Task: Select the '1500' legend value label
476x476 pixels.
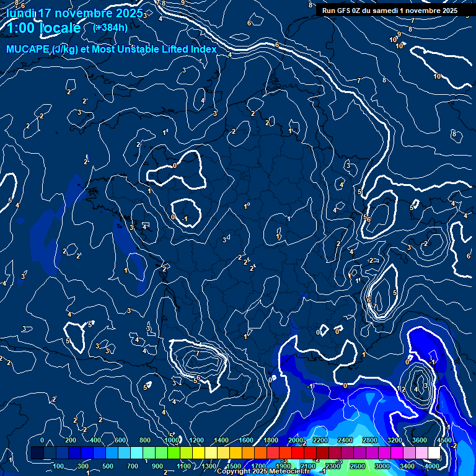Action: [x=234, y=466]
